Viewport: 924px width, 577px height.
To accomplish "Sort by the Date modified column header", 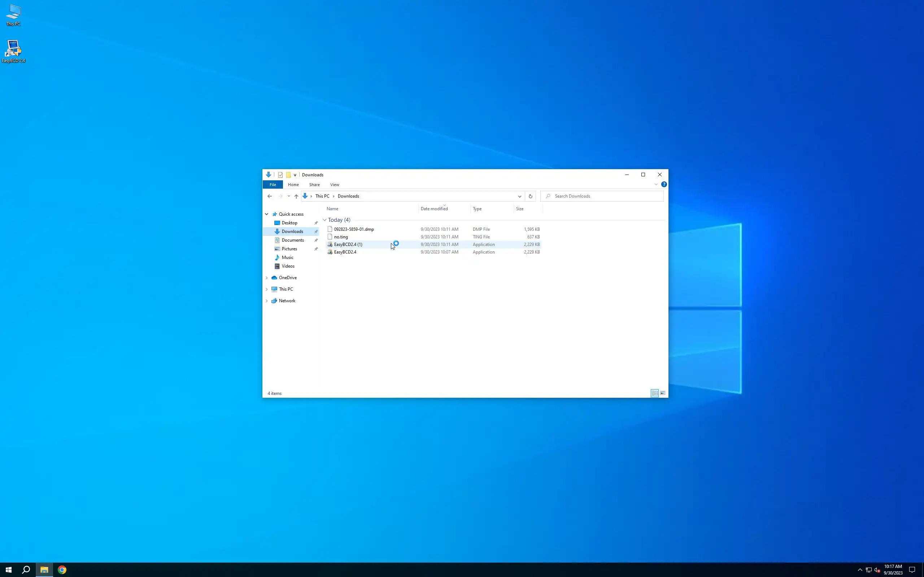I will (x=434, y=209).
